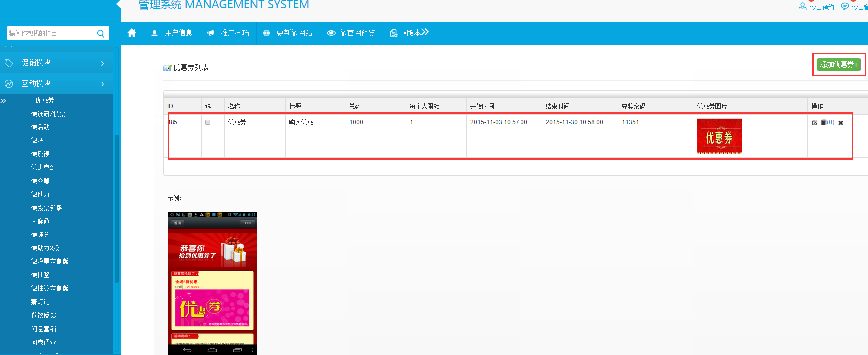Image resolution: width=868 pixels, height=355 pixels.
Task: Click the 输入你想找的栏目 search field
Action: click(51, 33)
